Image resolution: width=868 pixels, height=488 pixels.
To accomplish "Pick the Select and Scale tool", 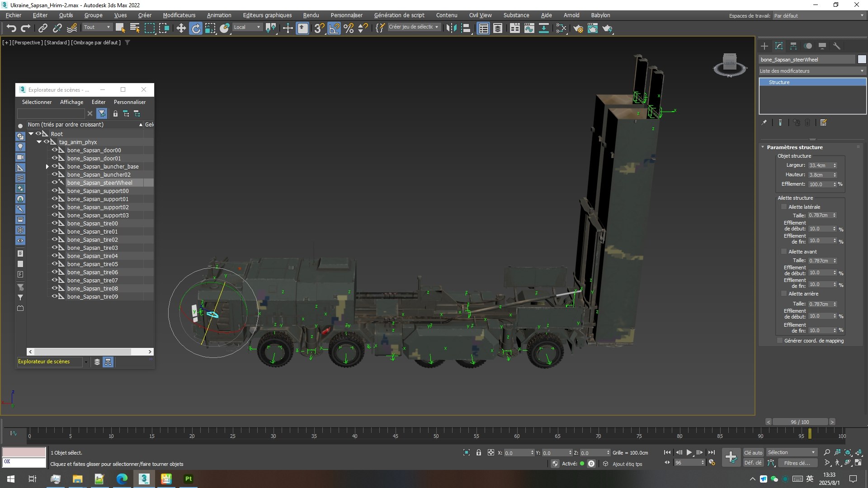I will pyautogui.click(x=210, y=28).
